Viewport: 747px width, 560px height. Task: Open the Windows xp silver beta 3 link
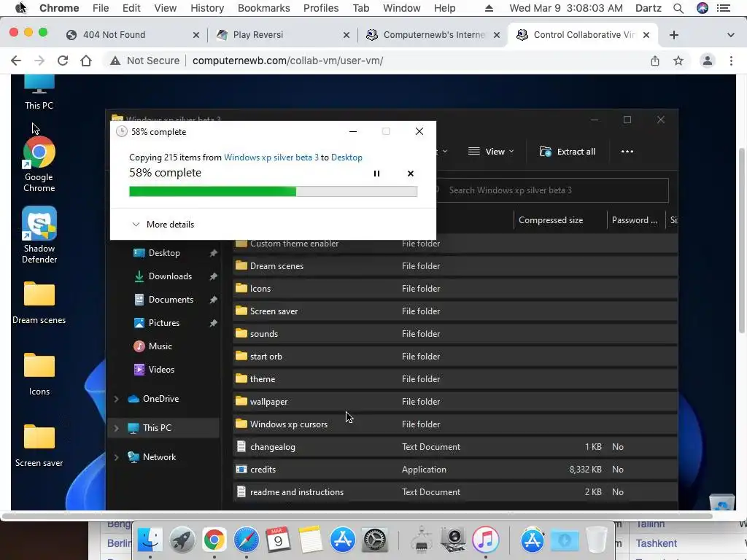[271, 157]
